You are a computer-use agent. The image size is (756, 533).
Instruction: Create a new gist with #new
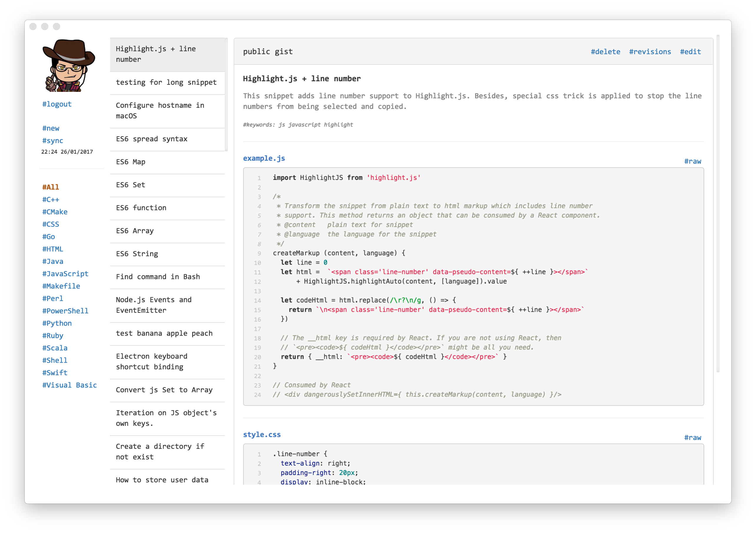pos(51,128)
